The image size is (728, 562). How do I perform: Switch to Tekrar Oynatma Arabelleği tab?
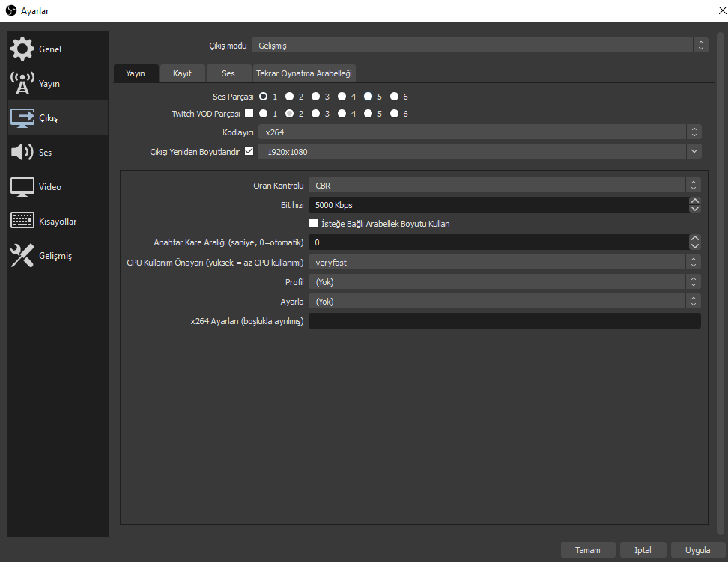tap(304, 73)
